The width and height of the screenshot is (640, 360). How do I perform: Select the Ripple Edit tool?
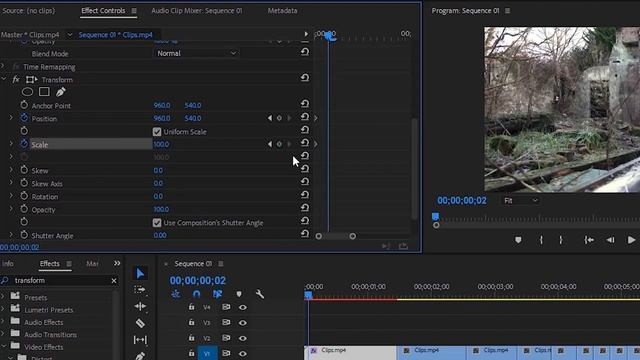[x=140, y=306]
